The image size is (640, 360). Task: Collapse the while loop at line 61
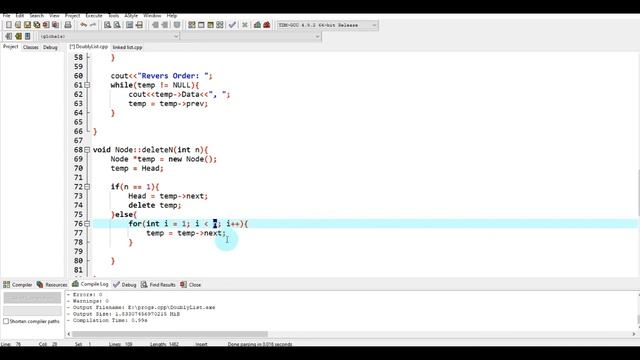(87, 85)
